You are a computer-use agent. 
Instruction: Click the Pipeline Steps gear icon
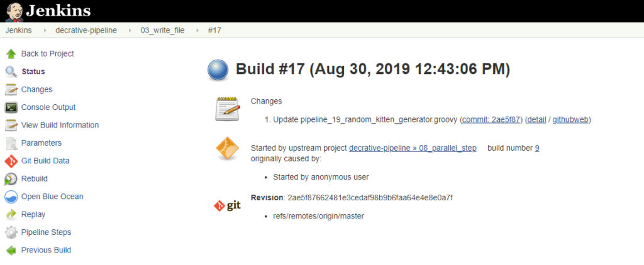pyautogui.click(x=11, y=232)
